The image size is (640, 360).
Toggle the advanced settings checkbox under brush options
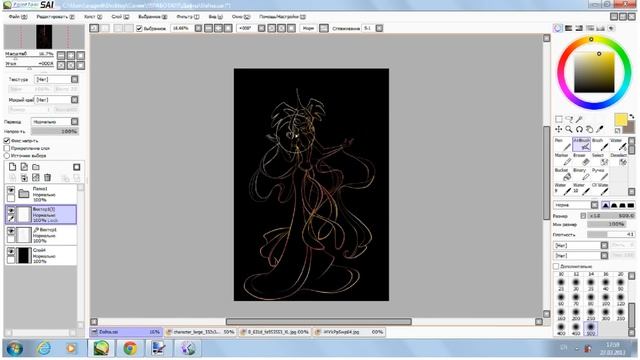pyautogui.click(x=556, y=266)
